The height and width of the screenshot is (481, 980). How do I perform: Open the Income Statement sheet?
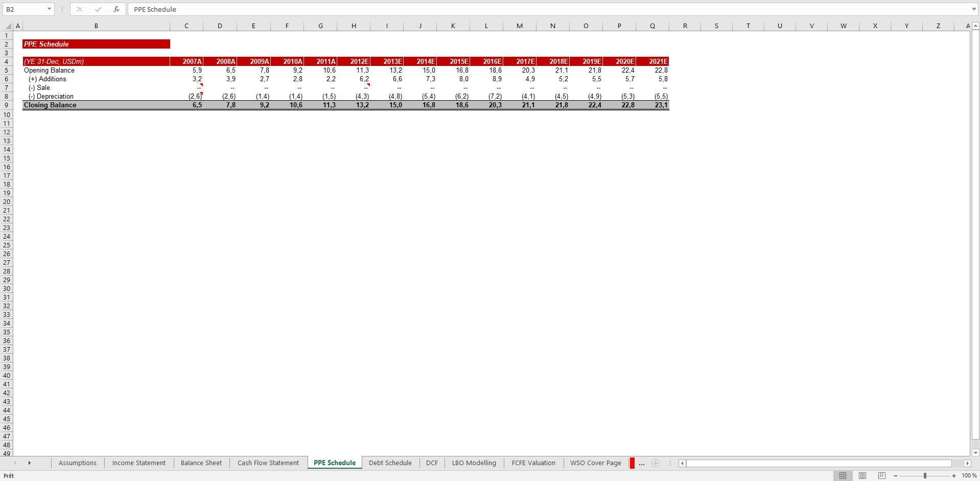(138, 463)
